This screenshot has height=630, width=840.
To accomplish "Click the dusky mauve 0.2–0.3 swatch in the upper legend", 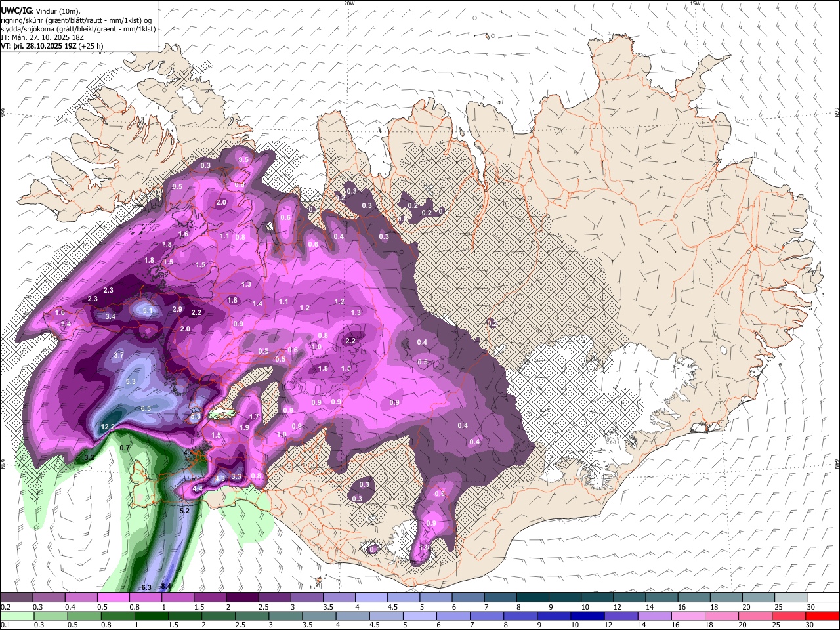I will (16, 597).
